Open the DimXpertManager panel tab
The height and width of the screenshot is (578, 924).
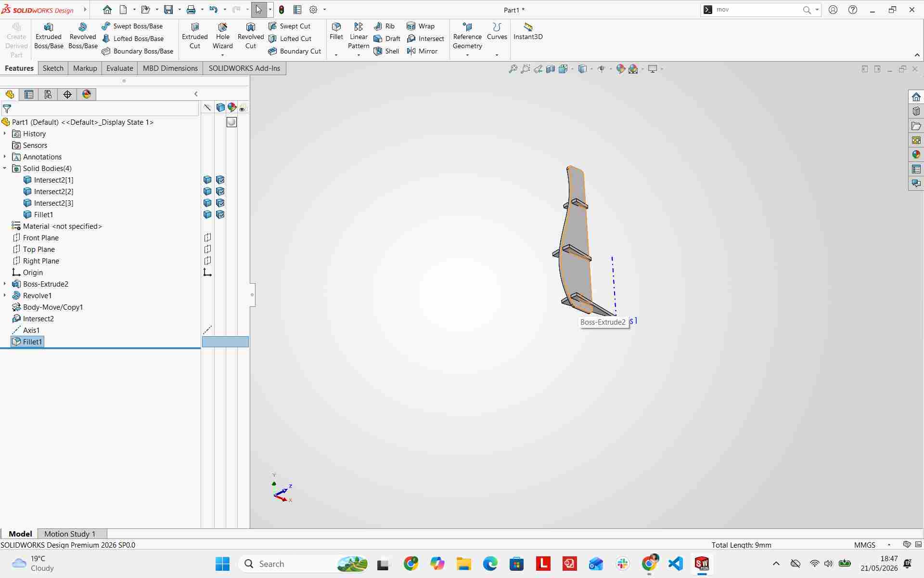[x=67, y=94]
